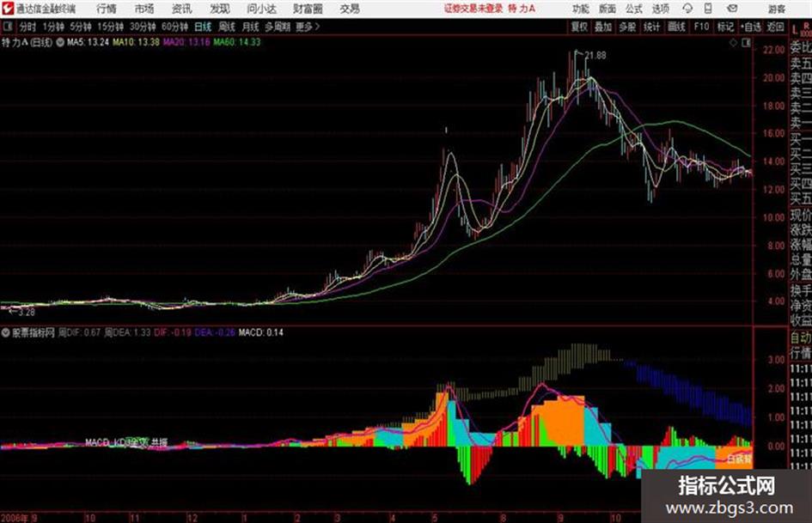Switch to 30分钟 chart period

point(143,27)
